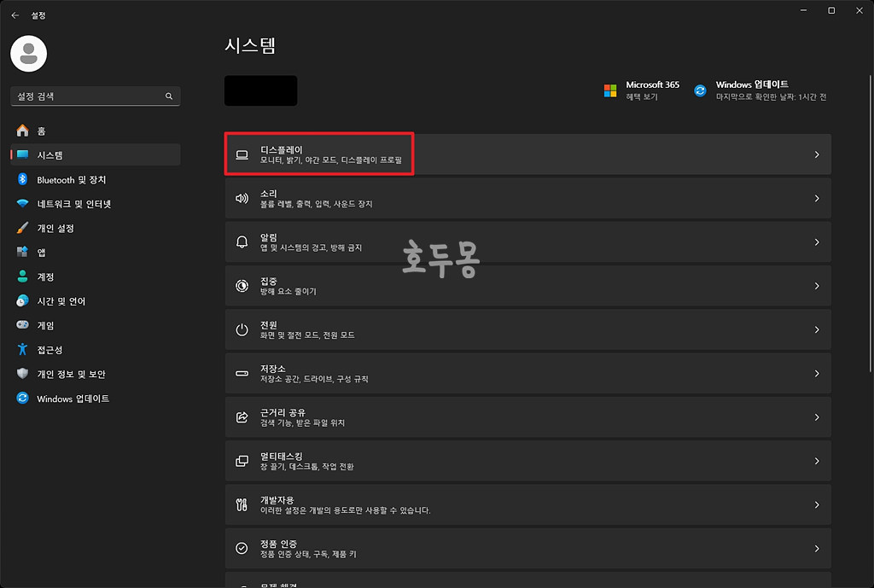
Task: Click the 알림 bell icon
Action: (x=242, y=242)
